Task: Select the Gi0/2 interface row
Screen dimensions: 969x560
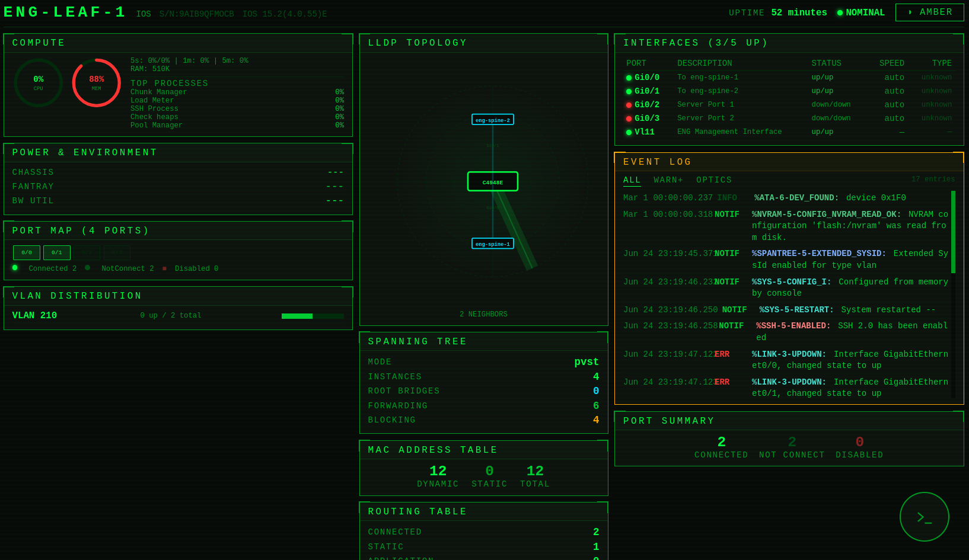Action: coord(789,105)
